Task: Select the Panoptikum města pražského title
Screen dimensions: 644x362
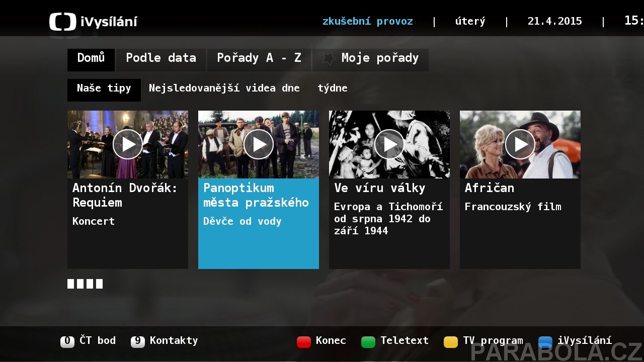Action: click(256, 195)
